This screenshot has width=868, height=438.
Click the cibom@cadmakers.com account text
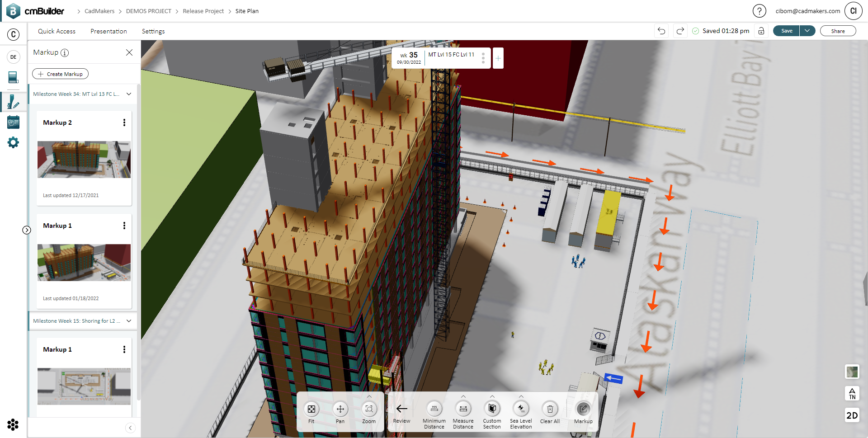pos(808,11)
